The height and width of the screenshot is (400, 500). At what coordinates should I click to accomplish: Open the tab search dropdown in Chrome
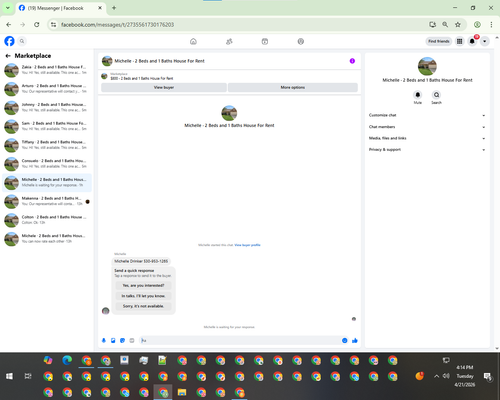(8, 8)
